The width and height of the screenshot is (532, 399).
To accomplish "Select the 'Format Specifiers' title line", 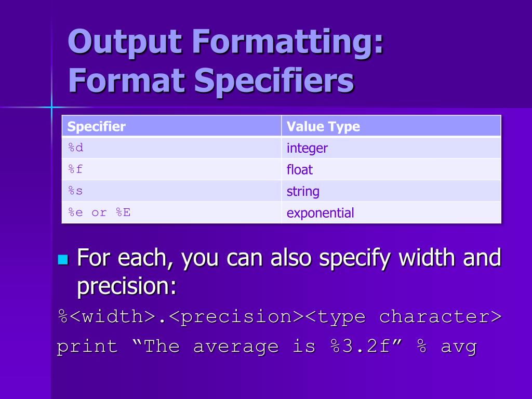I will pyautogui.click(x=211, y=81).
